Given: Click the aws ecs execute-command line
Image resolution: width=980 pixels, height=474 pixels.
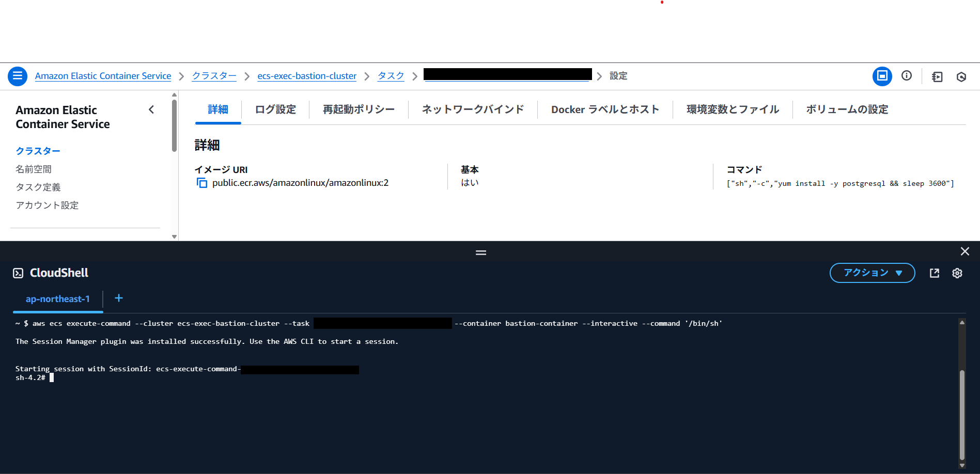Looking at the screenshot, I should (x=369, y=323).
